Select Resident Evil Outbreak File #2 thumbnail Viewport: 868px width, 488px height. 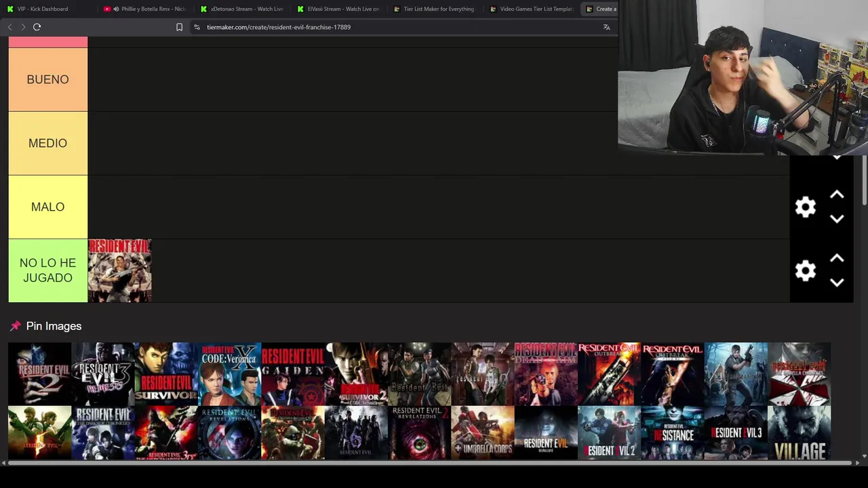tap(673, 373)
